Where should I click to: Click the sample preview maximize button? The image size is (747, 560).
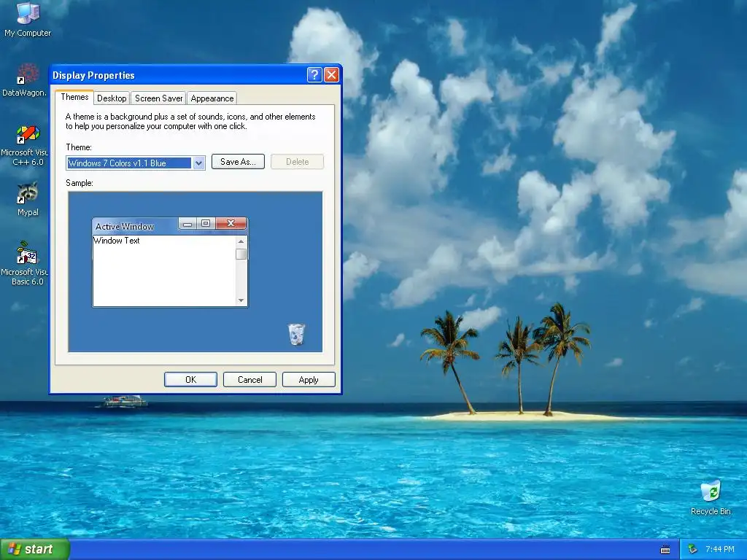[206, 223]
